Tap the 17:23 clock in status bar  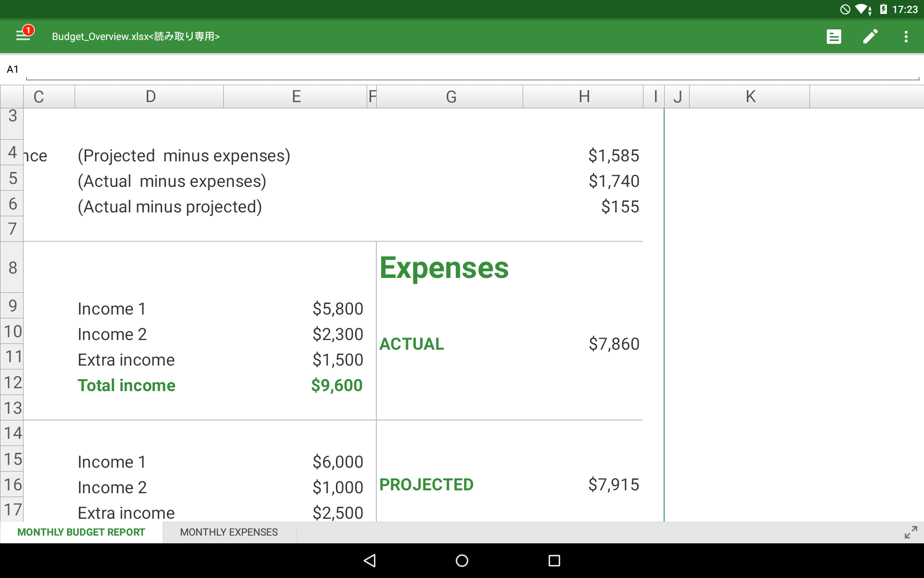pos(905,9)
